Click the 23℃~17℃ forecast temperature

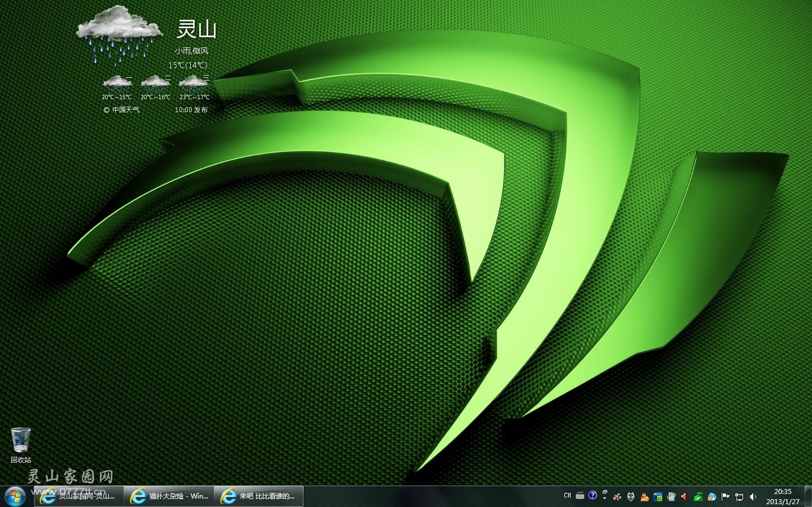(194, 97)
